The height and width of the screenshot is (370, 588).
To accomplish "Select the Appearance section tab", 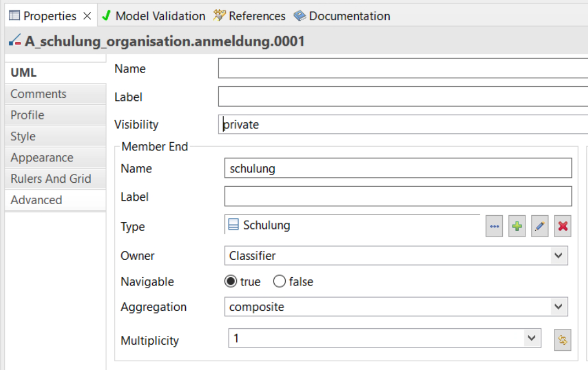I will click(56, 158).
